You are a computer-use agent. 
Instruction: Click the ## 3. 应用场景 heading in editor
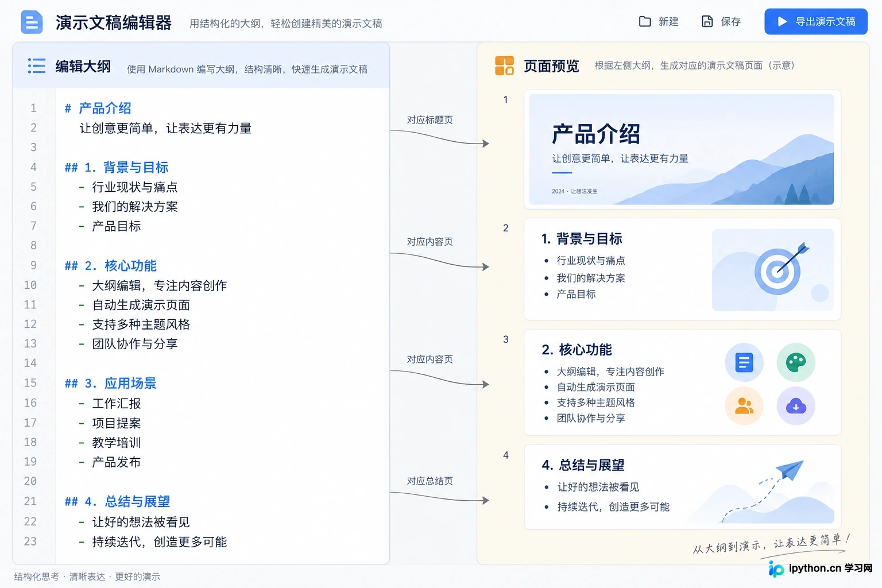click(x=111, y=383)
